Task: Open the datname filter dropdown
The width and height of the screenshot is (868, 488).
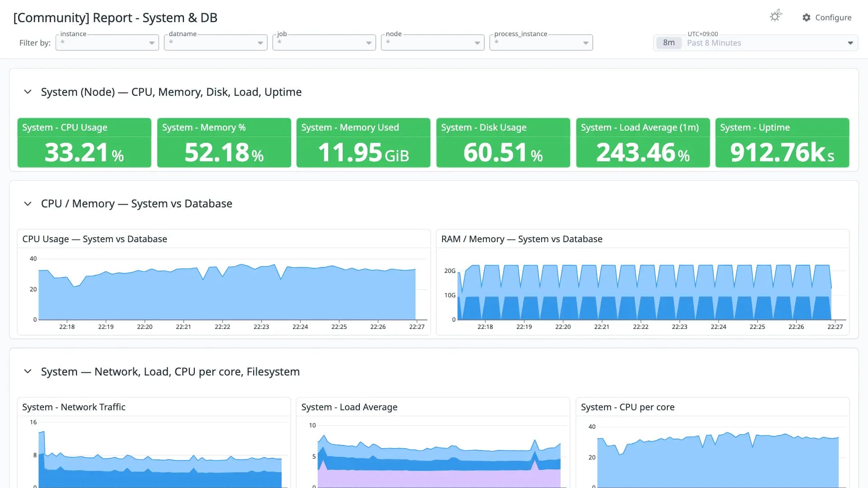Action: pyautogui.click(x=216, y=42)
